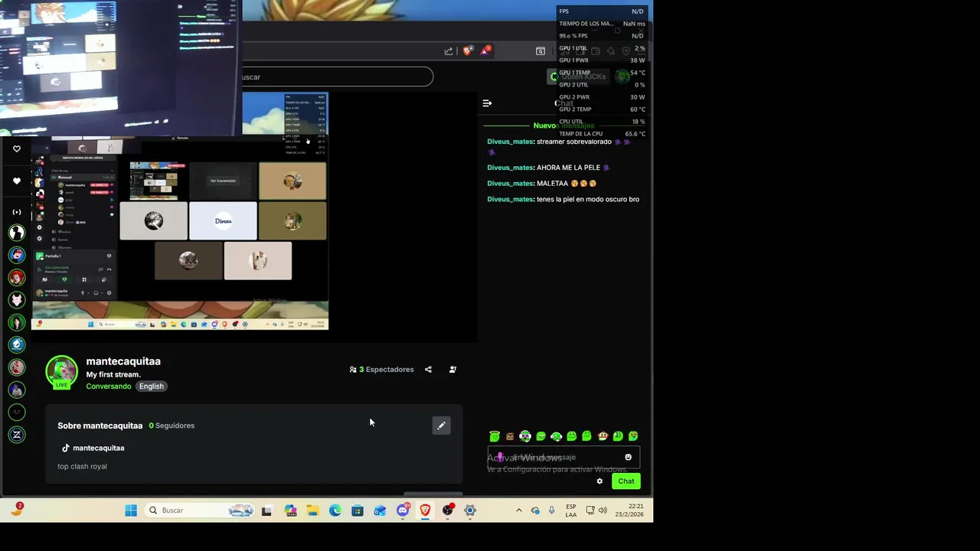
Task: Click the 'tenes la piel en modo oscuro bro' message
Action: 588,200
